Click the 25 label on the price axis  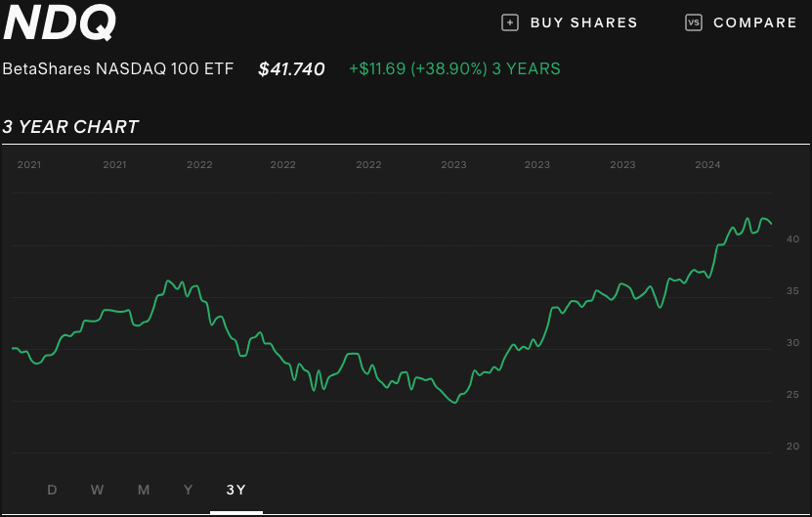click(x=792, y=395)
